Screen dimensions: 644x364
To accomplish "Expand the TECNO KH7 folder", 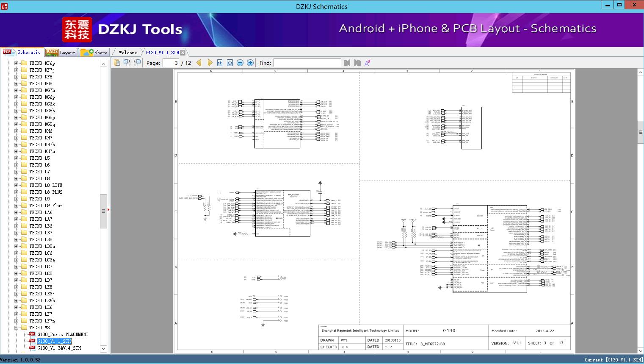I will tap(16, 138).
